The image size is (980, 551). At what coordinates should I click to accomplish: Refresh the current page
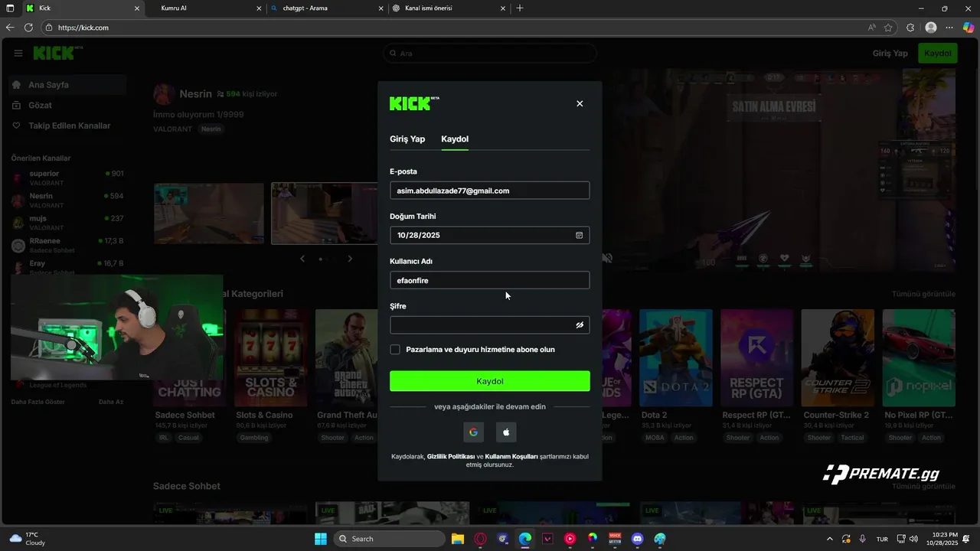[28, 28]
